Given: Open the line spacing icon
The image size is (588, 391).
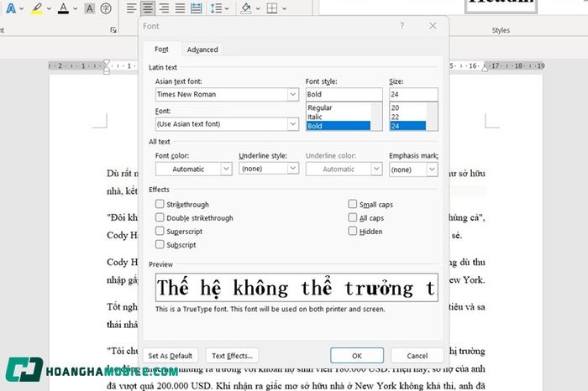Looking at the screenshot, I should (216, 8).
